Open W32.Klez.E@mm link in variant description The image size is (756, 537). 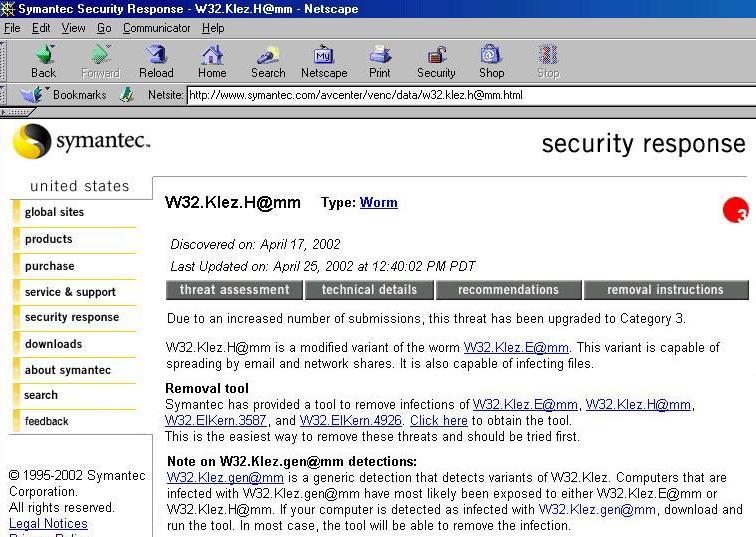coord(516,347)
